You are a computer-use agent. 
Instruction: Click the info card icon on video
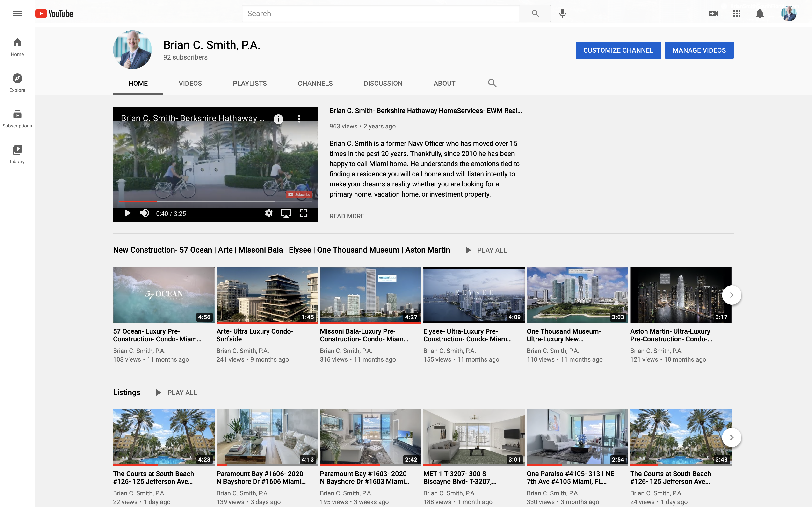(x=278, y=119)
